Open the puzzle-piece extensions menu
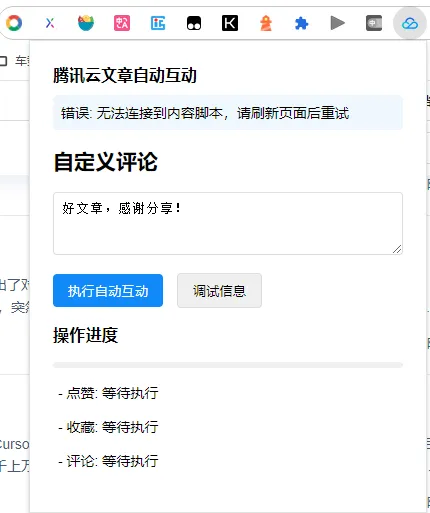This screenshot has width=430, height=513. tap(302, 23)
